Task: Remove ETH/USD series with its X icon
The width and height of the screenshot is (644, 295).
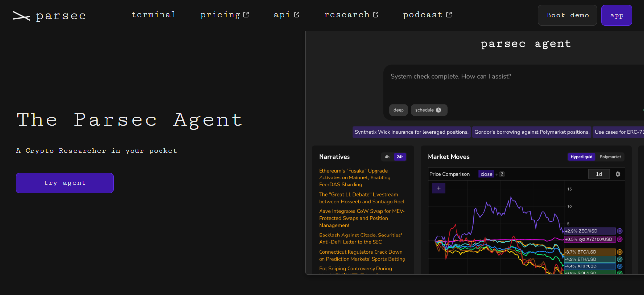Action: click(620, 259)
